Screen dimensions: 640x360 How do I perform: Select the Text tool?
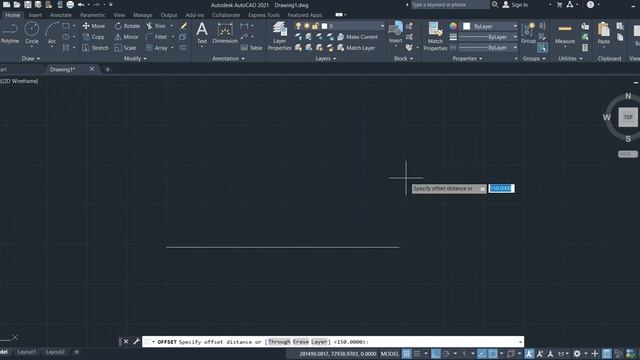point(202,33)
